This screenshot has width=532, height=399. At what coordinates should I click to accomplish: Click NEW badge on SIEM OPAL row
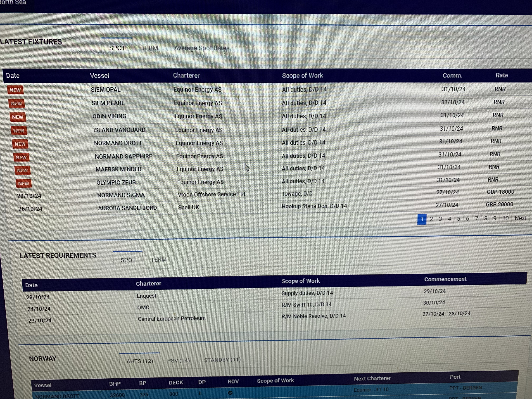15,90
